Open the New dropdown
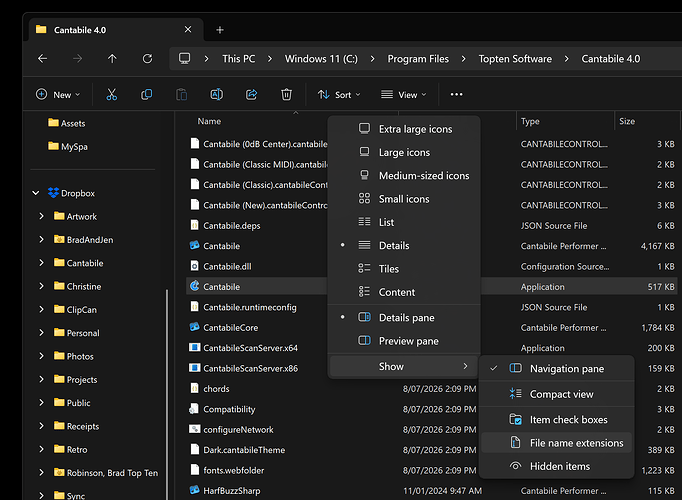 58,94
